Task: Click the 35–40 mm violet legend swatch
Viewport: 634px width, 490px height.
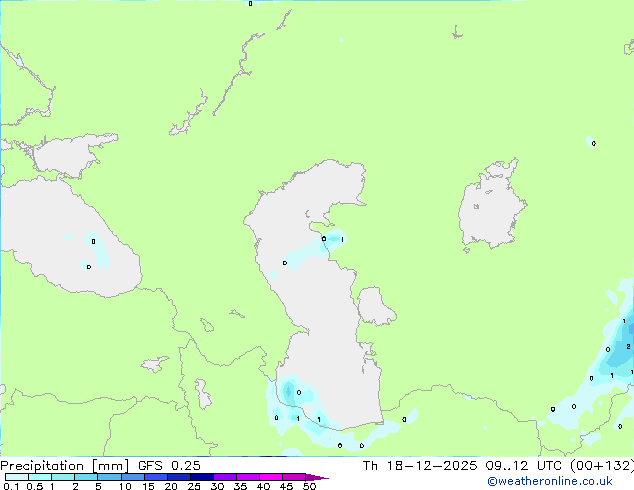Action: click(247, 477)
